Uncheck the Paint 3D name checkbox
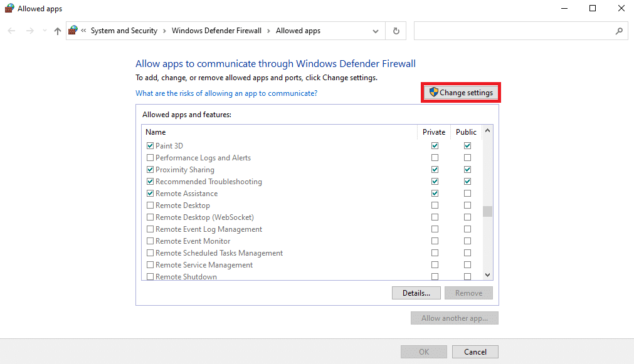This screenshot has height=364, width=634. 150,145
